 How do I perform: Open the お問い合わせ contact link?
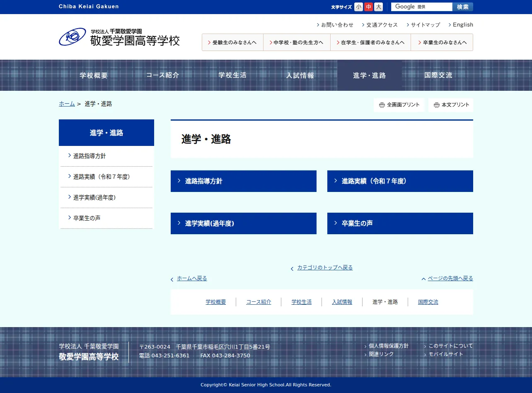(335, 25)
